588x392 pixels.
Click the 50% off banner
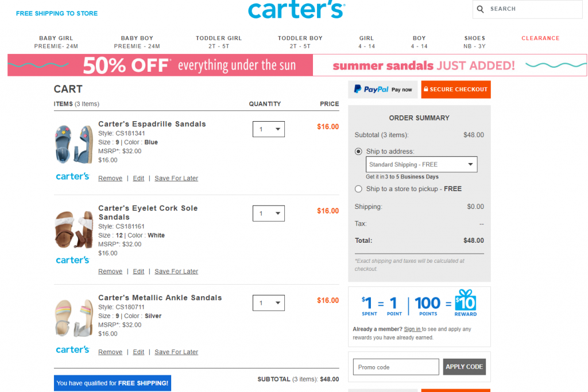(x=160, y=65)
